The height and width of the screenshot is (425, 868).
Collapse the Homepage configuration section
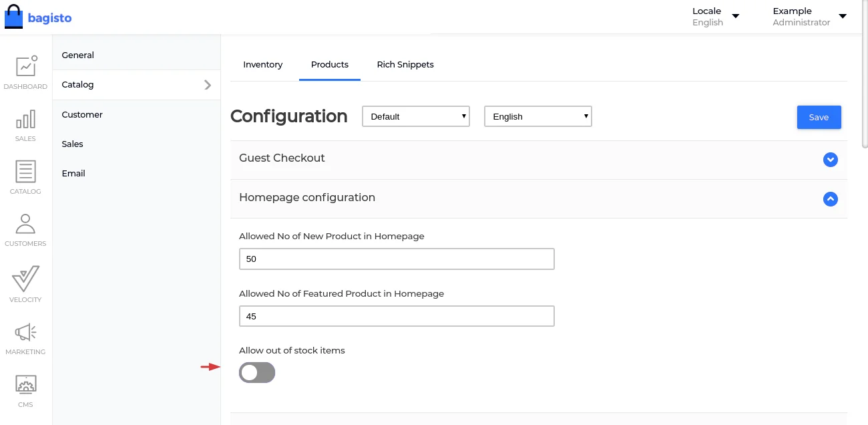(x=830, y=199)
